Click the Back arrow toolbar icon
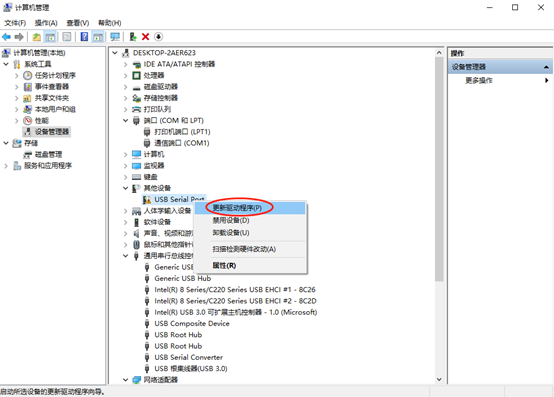Screen dimensions: 554x397 pos(6,36)
